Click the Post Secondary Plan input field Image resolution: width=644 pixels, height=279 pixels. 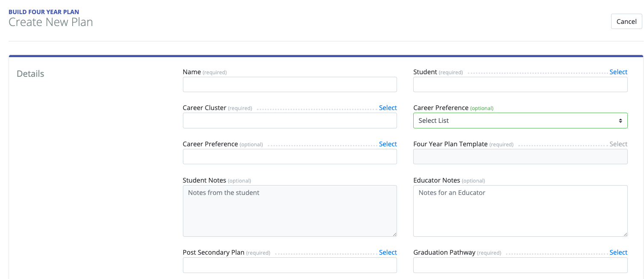tap(290, 265)
